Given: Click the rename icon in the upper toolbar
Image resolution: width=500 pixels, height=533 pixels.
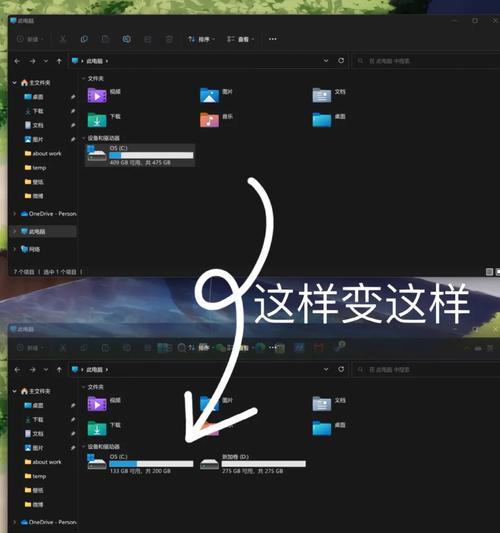Looking at the screenshot, I should (x=126, y=39).
